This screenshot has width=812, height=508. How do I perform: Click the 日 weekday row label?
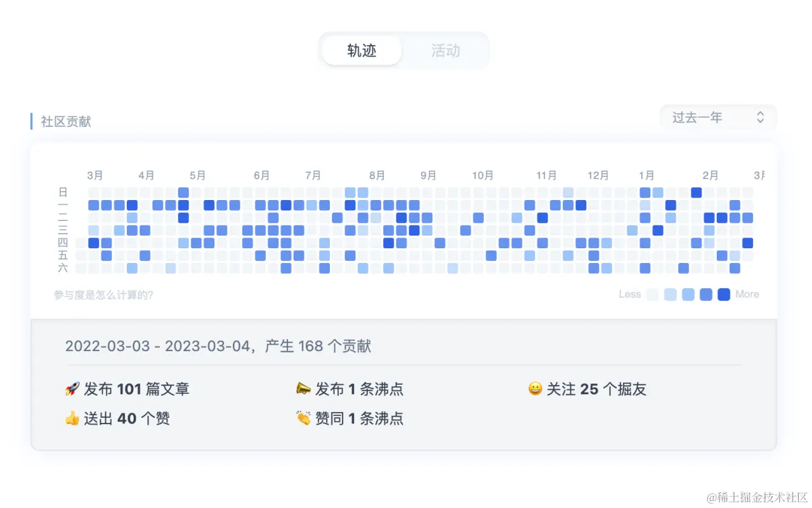pos(63,192)
